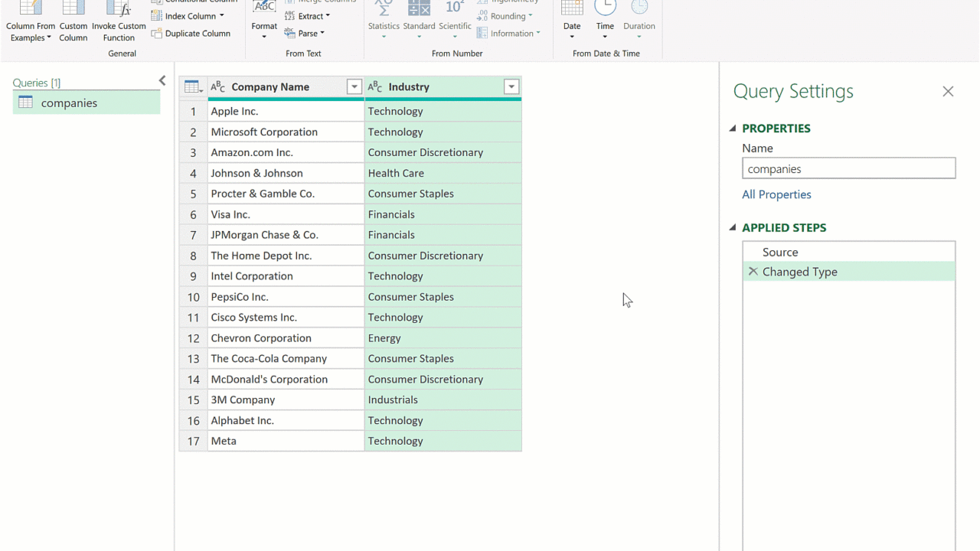980x551 pixels.
Task: Open the Format text menu
Action: pyautogui.click(x=264, y=27)
